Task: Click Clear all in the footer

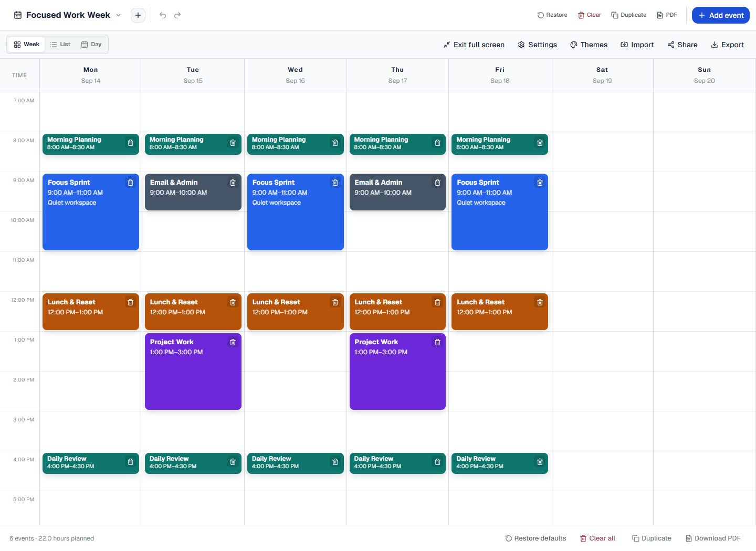Action: click(x=597, y=538)
